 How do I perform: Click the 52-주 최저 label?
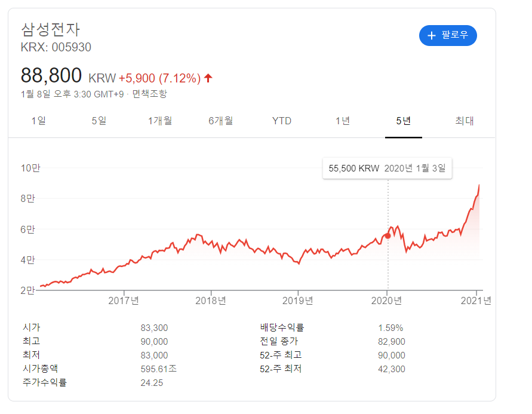(281, 369)
